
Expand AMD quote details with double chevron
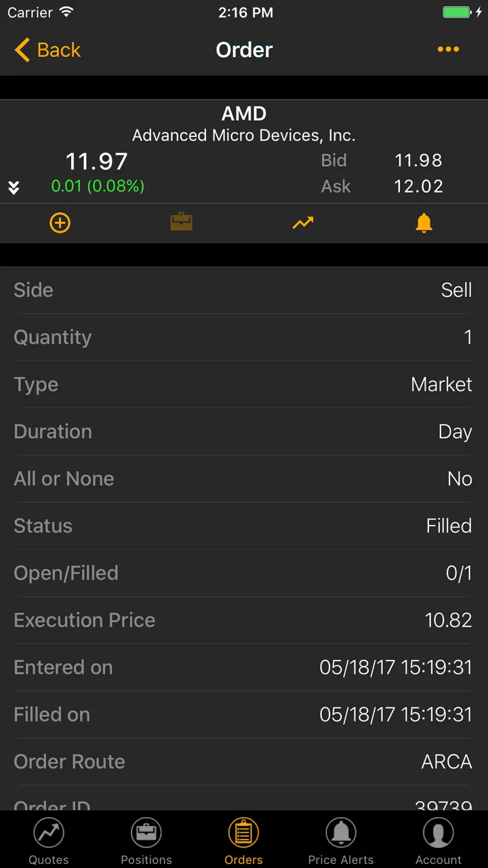click(x=14, y=188)
